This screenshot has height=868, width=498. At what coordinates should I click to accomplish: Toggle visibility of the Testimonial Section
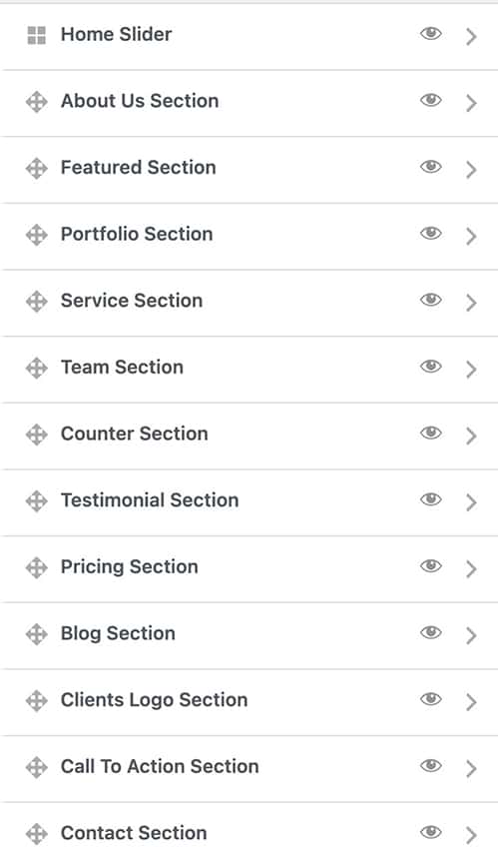[x=430, y=499]
